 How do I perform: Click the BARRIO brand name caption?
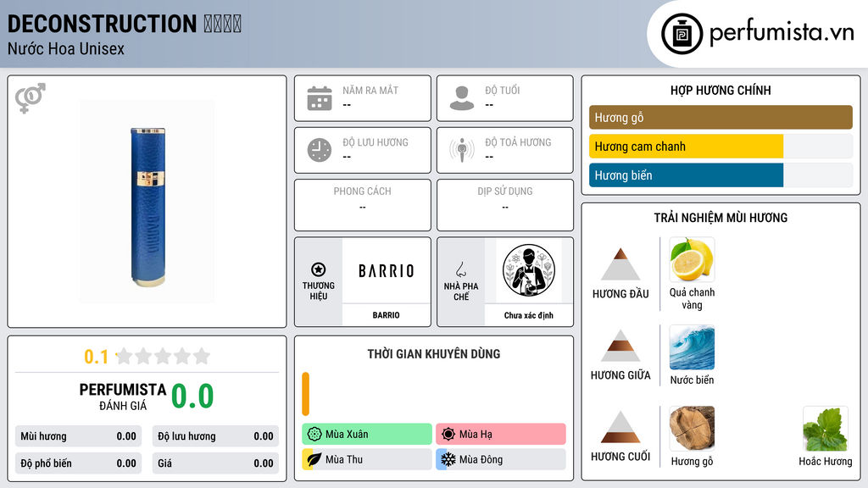(386, 315)
